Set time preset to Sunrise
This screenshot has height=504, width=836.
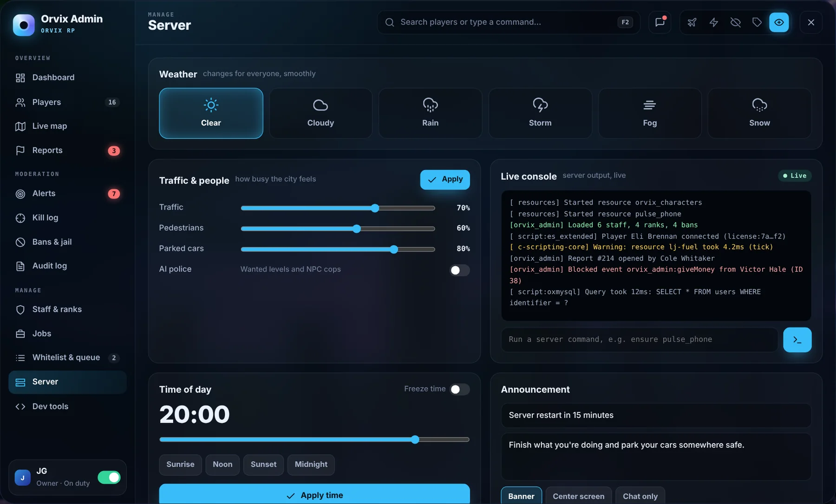(180, 465)
